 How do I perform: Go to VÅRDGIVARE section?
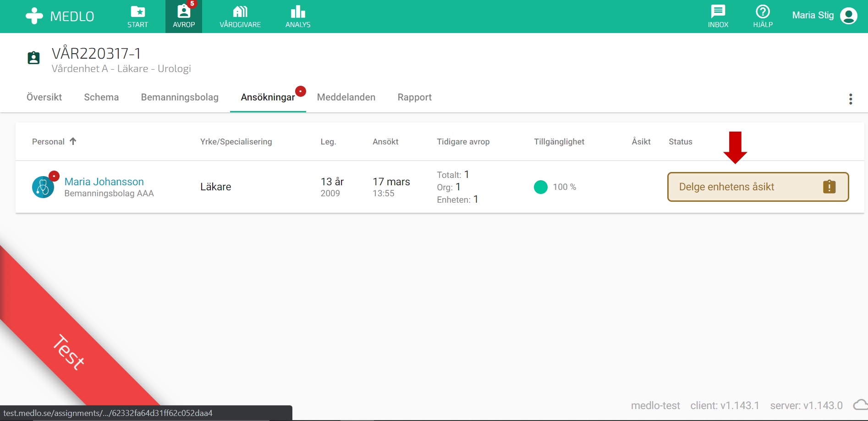240,17
